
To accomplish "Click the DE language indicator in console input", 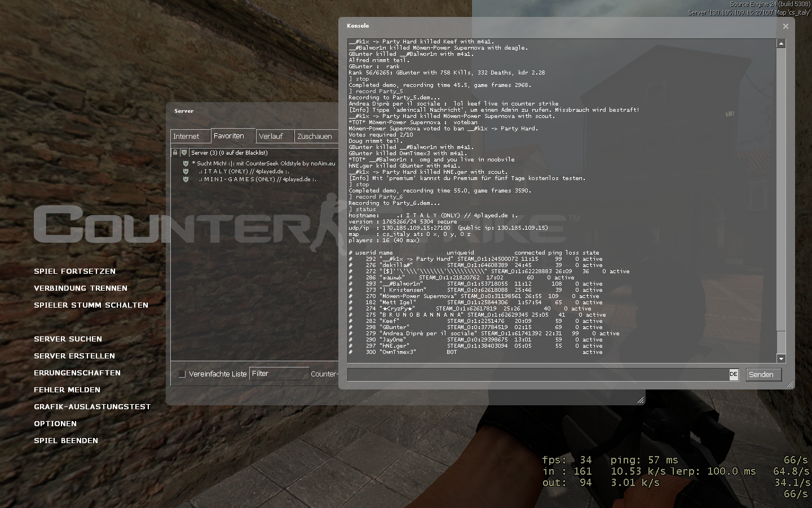I will pyautogui.click(x=734, y=374).
